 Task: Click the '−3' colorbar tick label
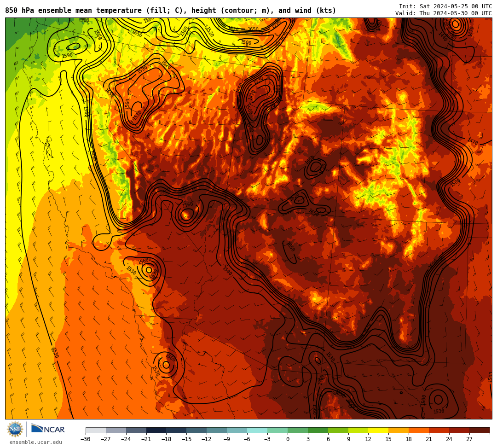point(267,439)
